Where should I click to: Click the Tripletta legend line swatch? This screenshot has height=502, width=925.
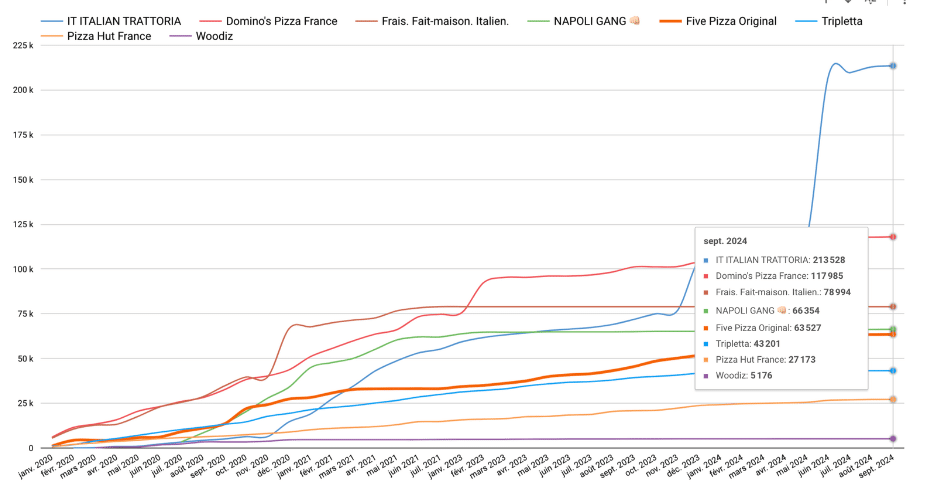[806, 21]
